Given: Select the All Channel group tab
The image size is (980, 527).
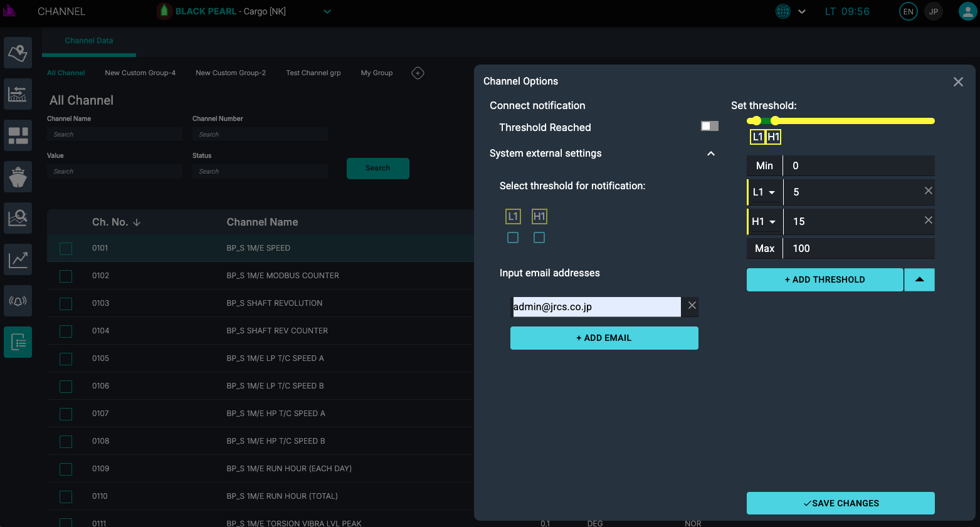Looking at the screenshot, I should [x=66, y=73].
